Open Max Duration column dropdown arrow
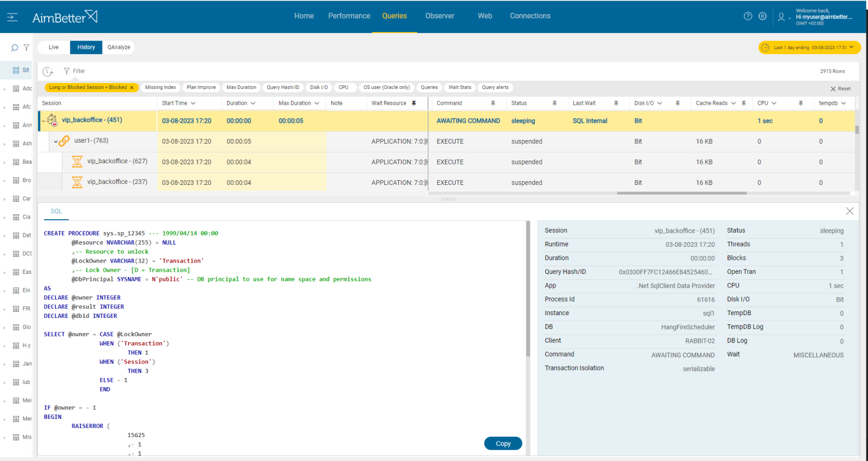This screenshot has height=461, width=868. pyautogui.click(x=317, y=103)
